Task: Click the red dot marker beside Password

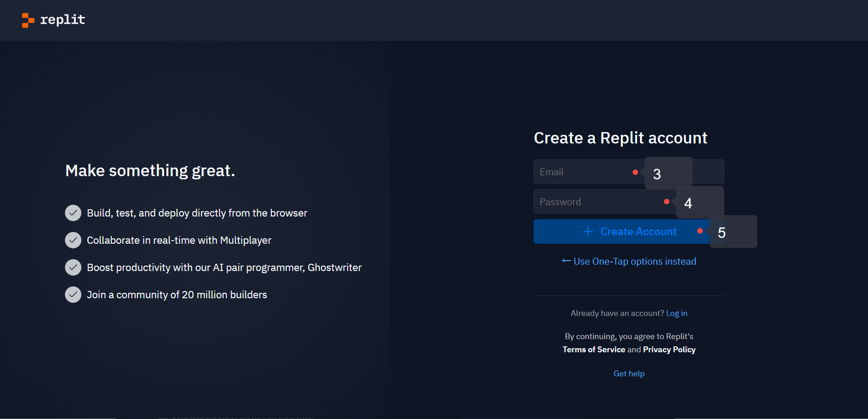Action: point(667,202)
